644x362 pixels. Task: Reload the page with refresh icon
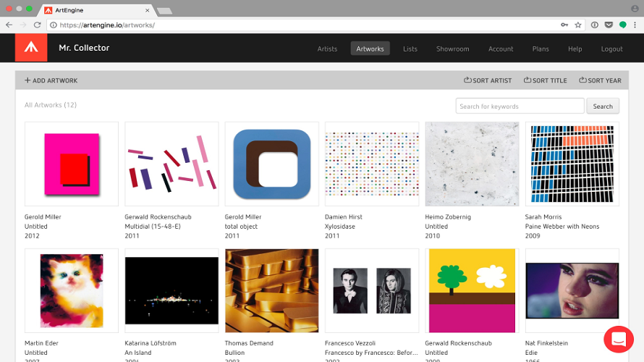pyautogui.click(x=38, y=25)
